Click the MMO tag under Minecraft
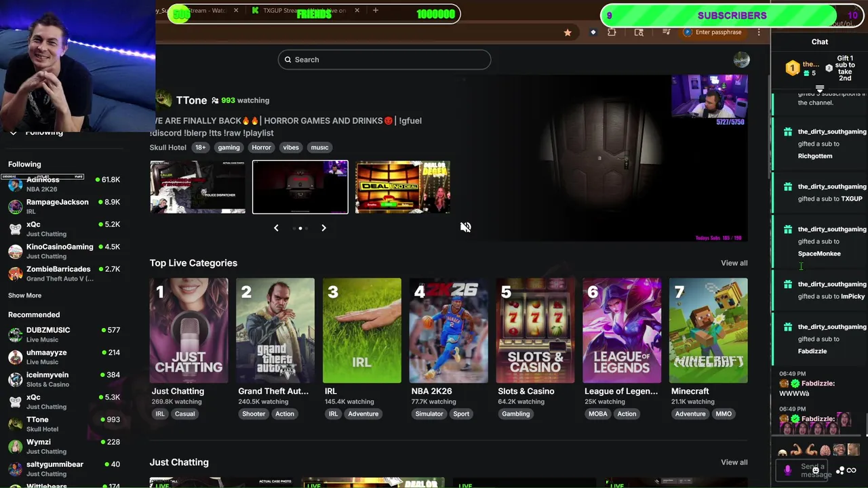Screen dimensions: 868x488 tap(724, 414)
